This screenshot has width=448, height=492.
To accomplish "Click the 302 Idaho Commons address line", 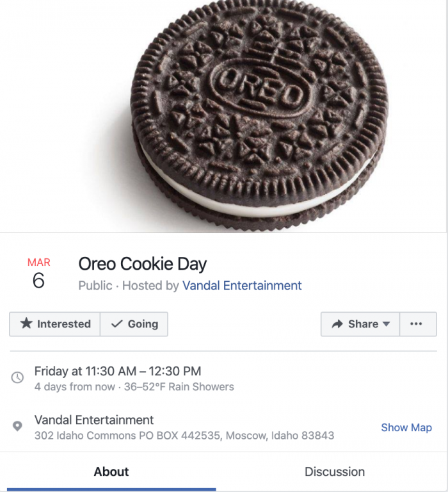I will tap(184, 436).
